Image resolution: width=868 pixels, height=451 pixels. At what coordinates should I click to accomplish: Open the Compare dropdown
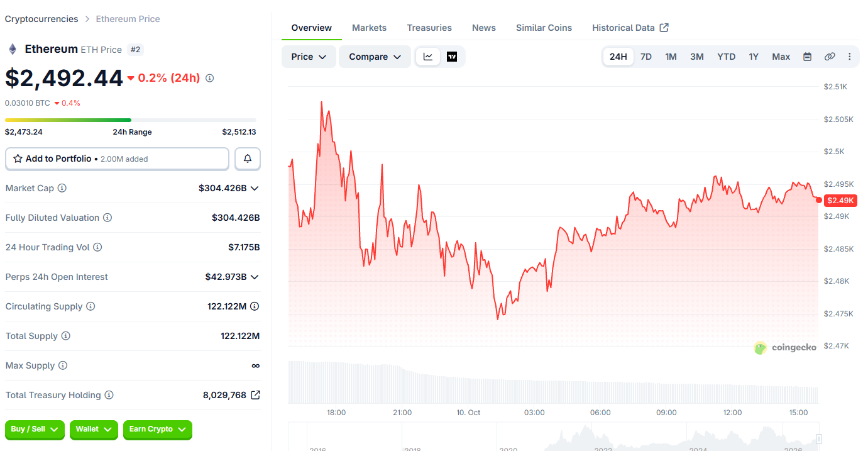[x=375, y=57]
